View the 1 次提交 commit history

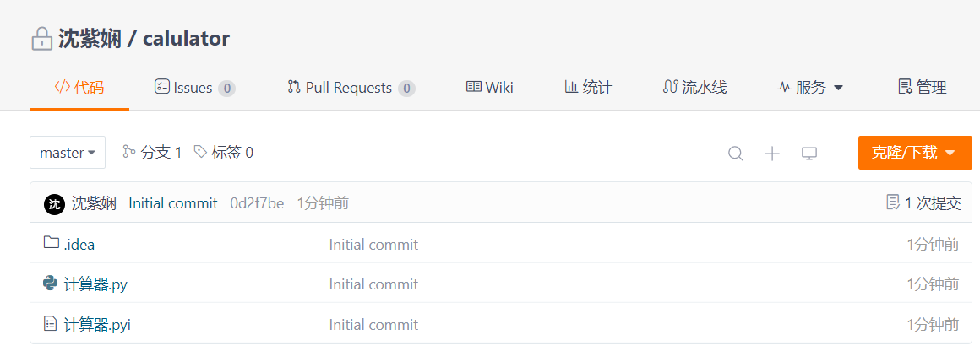point(923,203)
